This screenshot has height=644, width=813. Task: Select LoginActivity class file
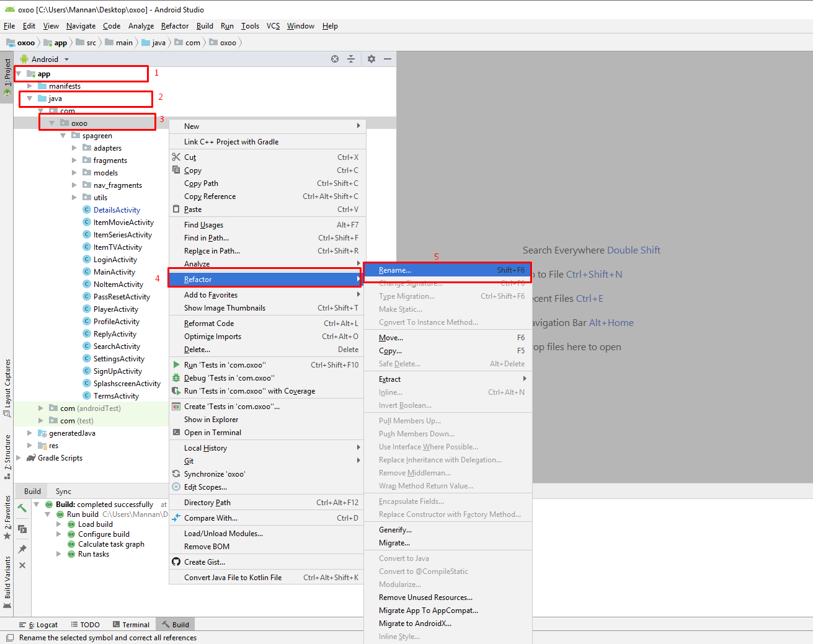coord(115,260)
